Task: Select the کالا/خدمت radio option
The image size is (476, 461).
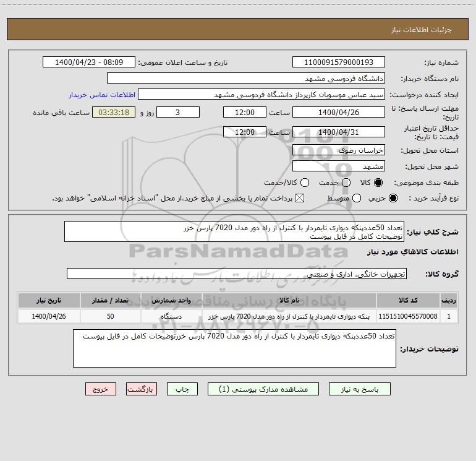Action: click(305, 183)
